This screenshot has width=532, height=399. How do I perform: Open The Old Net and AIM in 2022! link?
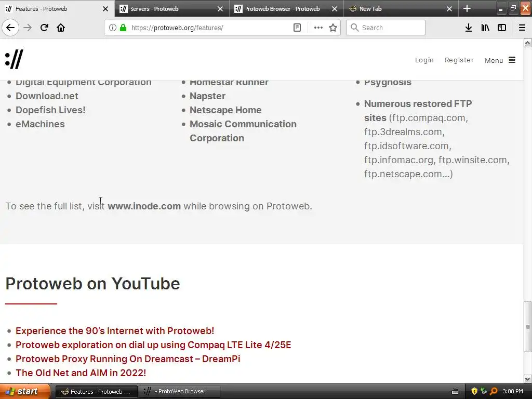pos(81,373)
